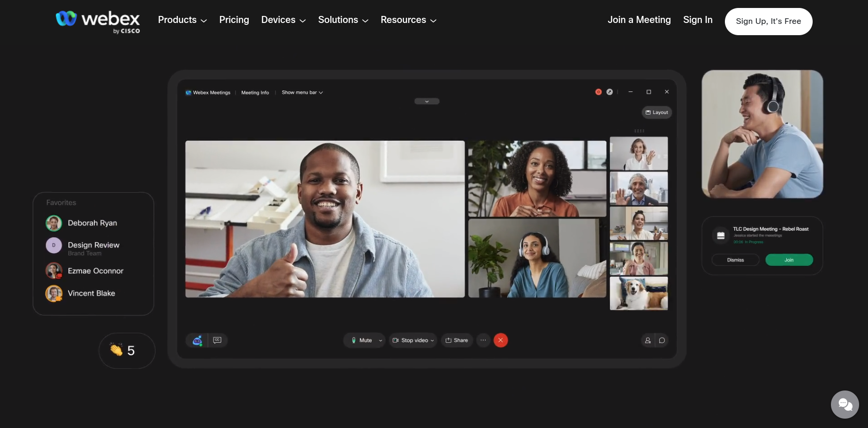Open the More options ellipsis icon
The width and height of the screenshot is (868, 428).
click(483, 340)
